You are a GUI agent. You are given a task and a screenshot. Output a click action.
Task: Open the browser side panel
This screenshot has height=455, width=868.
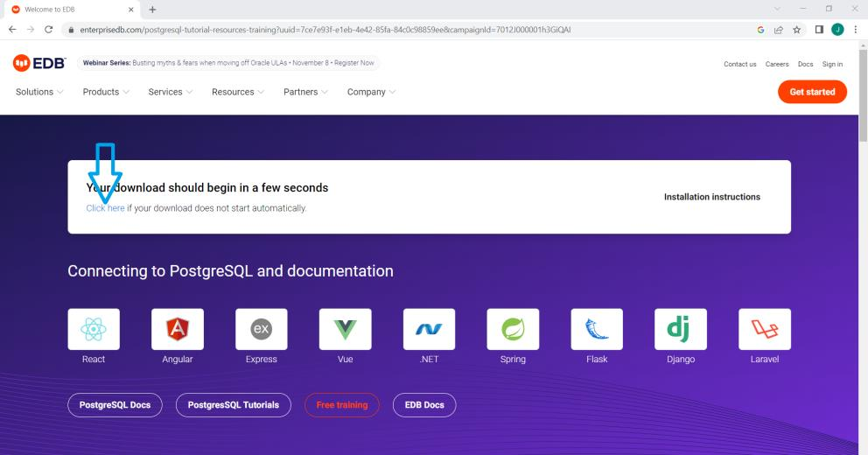coord(819,30)
